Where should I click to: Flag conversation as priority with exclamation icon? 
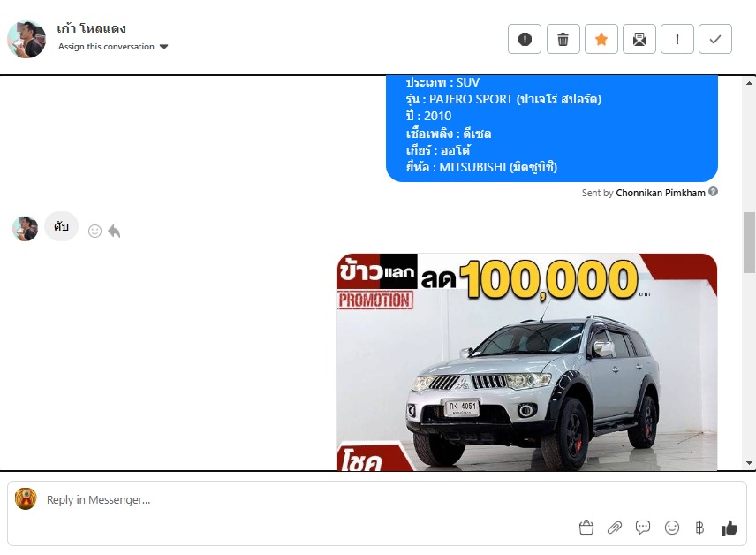(677, 39)
